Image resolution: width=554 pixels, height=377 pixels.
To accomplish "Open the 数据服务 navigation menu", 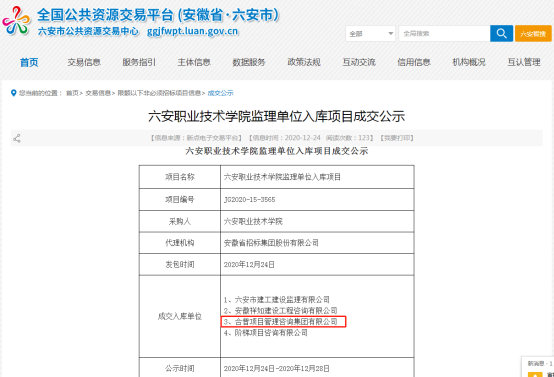I will (x=249, y=63).
